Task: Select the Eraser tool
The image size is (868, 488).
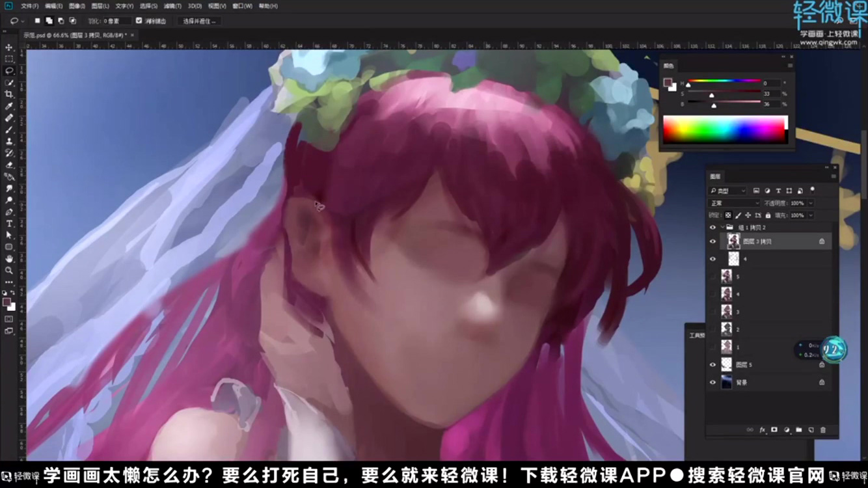Action: point(9,165)
